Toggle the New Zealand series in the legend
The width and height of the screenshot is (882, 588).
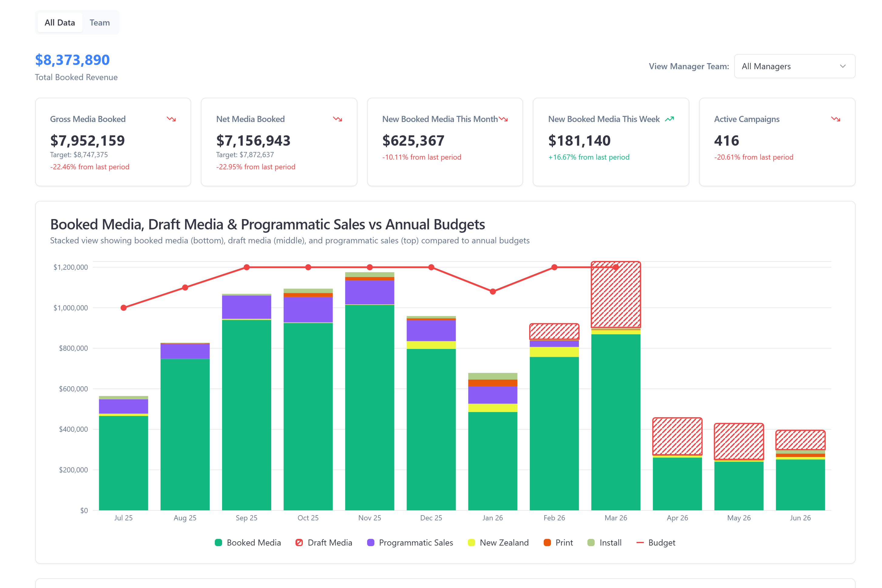click(471, 542)
